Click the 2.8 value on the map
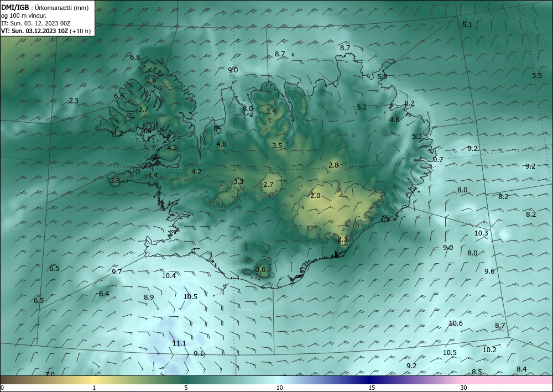Viewport: 553px width, 392px height. 333,165
